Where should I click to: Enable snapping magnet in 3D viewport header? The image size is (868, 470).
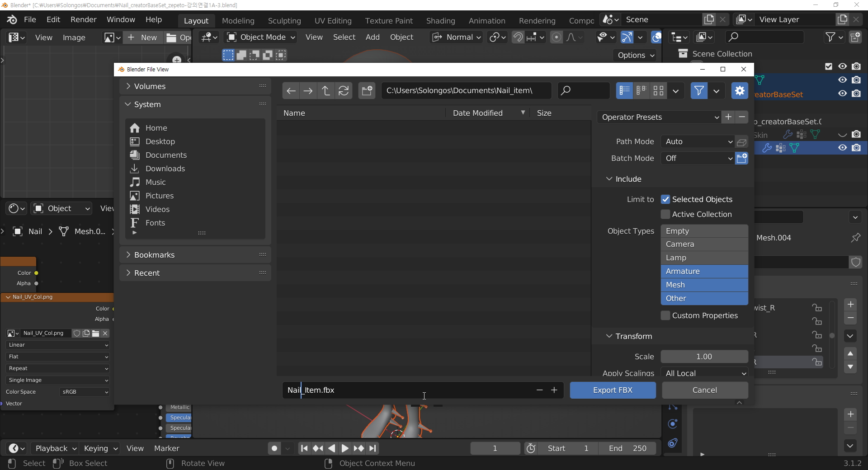(518, 38)
